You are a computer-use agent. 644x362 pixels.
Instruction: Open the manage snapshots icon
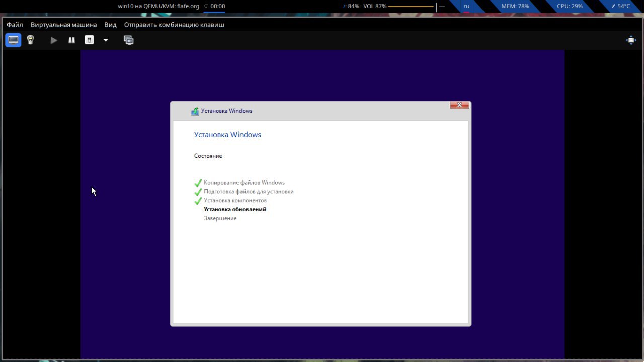[129, 40]
